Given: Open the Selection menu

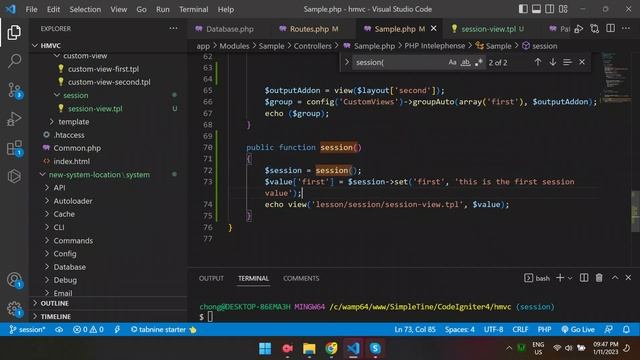Looking at the screenshot, I should [x=85, y=9].
